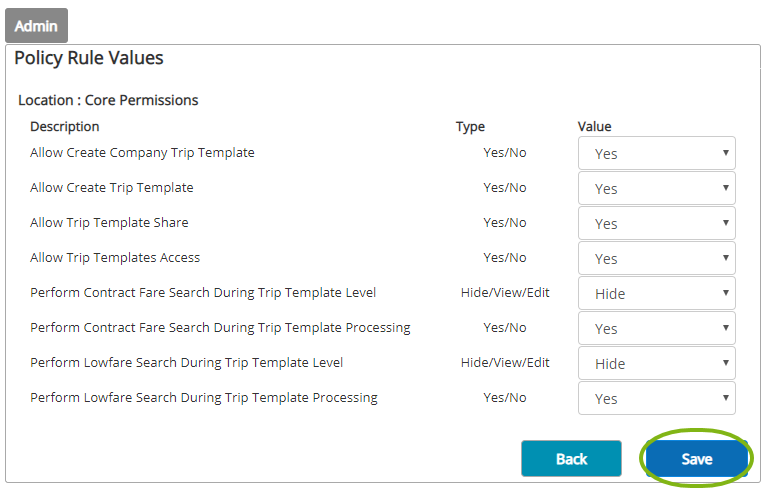Click the Allow Trip Templates Access description

(115, 257)
